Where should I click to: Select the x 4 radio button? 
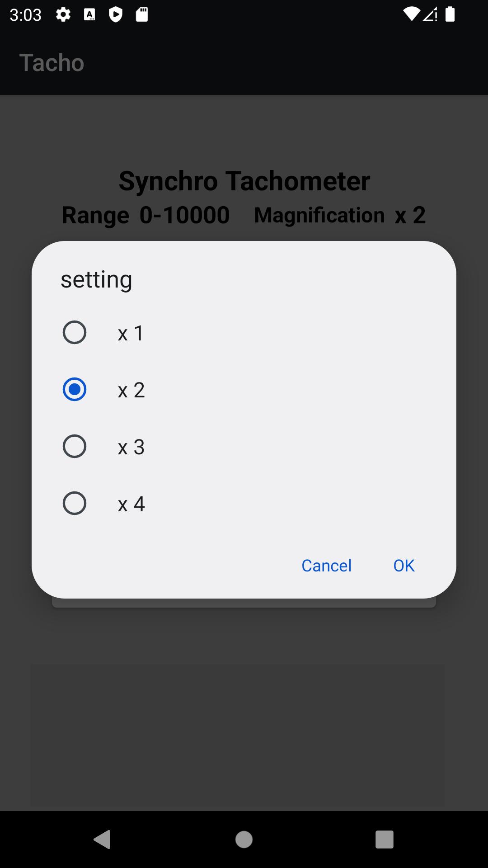coord(75,504)
